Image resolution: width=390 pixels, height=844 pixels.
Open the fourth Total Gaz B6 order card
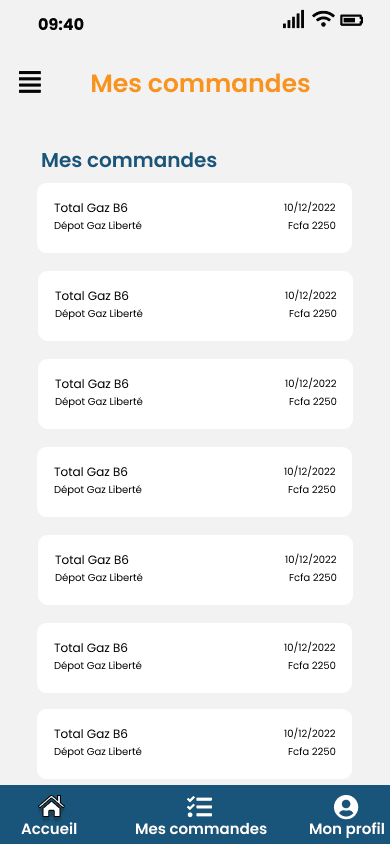[194, 482]
